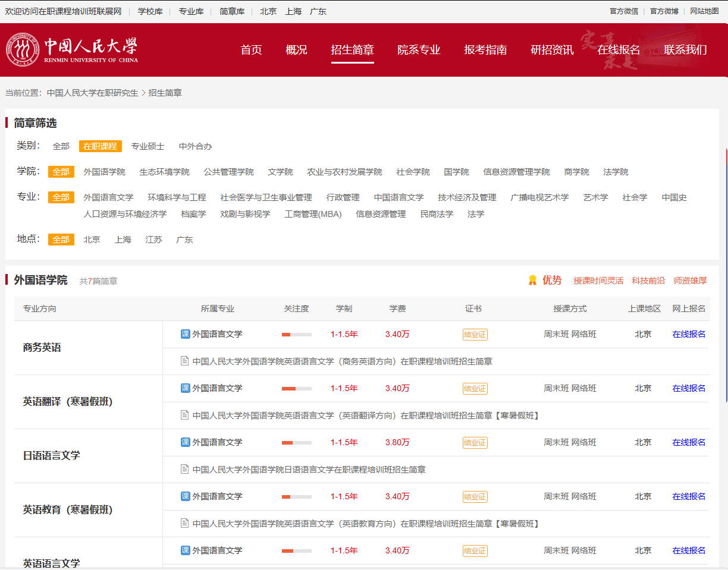
Task: Click 在线报名 link for 英语翻译（寒暑假班）
Action: coord(689,388)
